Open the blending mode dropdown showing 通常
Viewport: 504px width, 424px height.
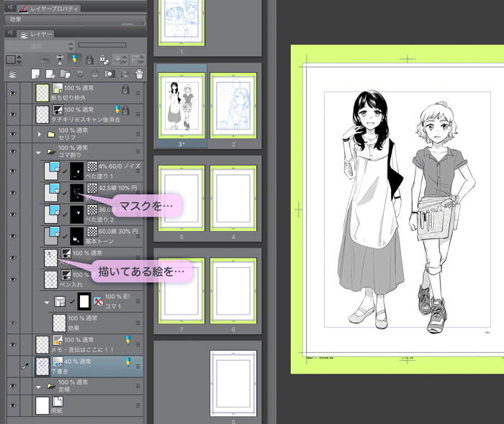pos(40,46)
